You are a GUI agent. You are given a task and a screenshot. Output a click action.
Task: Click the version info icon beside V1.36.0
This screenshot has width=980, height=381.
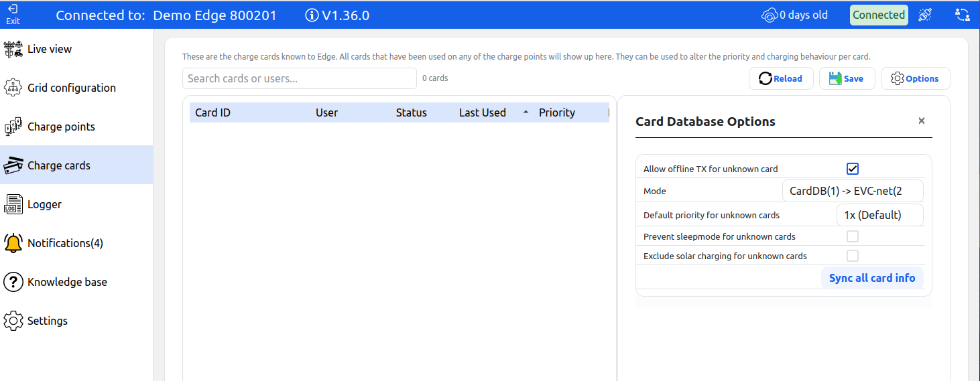coord(312,15)
